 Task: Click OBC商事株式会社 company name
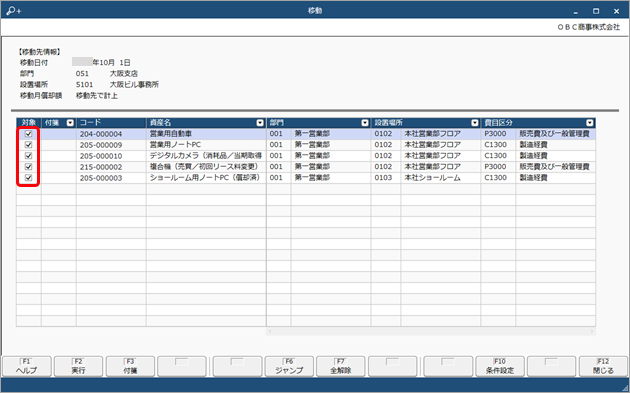tap(589, 27)
